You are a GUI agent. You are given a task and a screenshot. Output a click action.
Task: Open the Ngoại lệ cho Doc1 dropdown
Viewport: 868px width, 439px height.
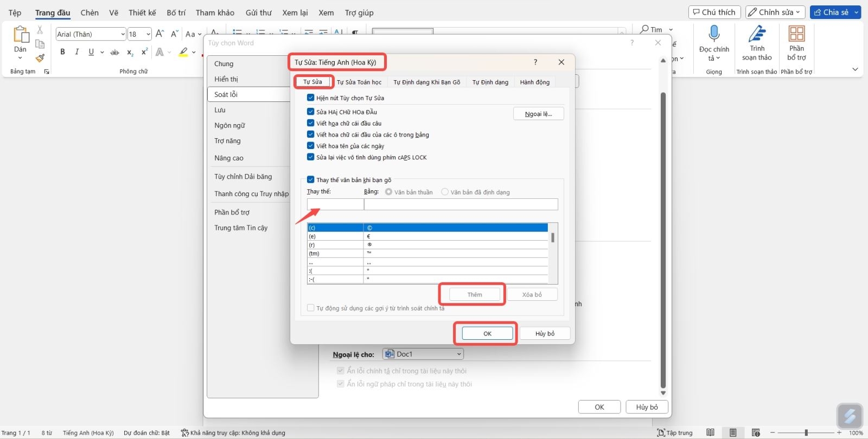[423, 354]
